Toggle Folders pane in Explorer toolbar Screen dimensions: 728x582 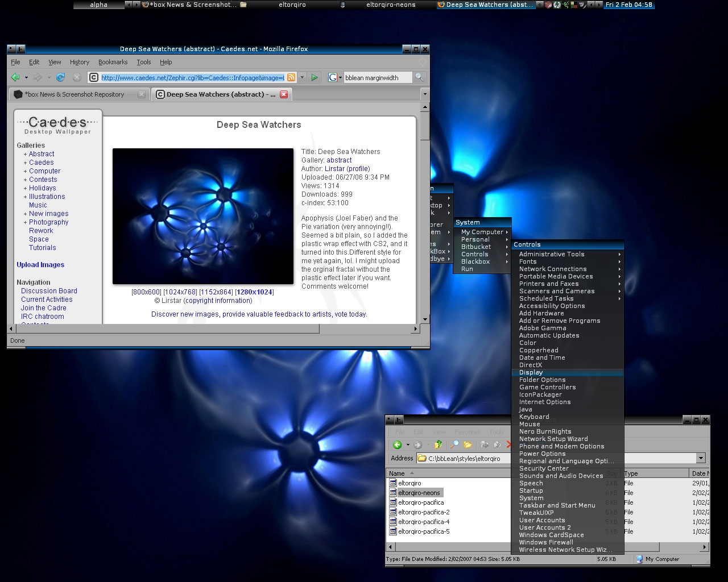tap(468, 444)
